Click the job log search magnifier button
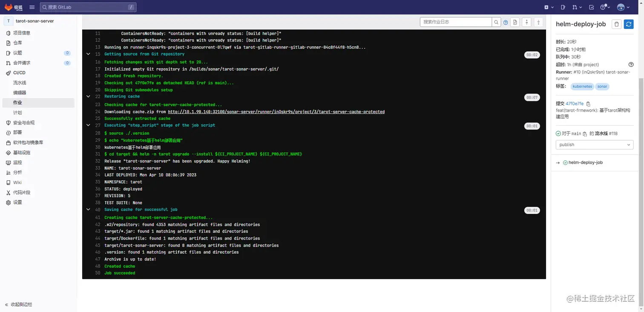The width and height of the screenshot is (644, 312). tap(496, 22)
